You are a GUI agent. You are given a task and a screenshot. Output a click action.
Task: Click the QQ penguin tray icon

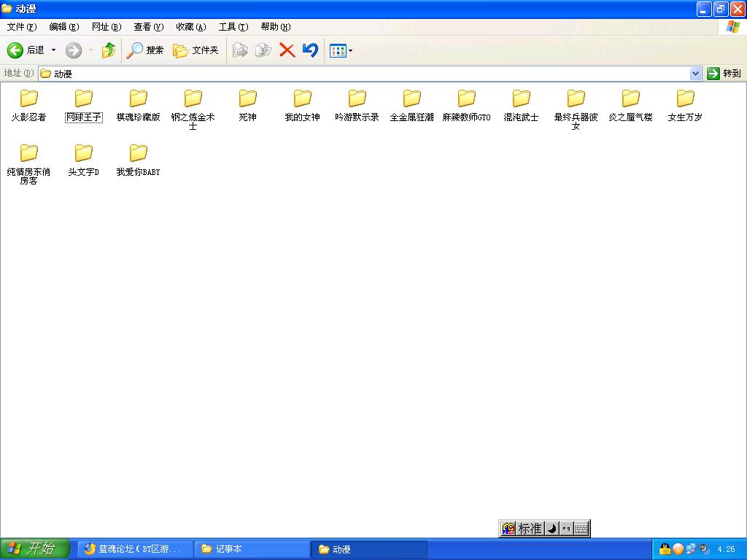point(665,549)
